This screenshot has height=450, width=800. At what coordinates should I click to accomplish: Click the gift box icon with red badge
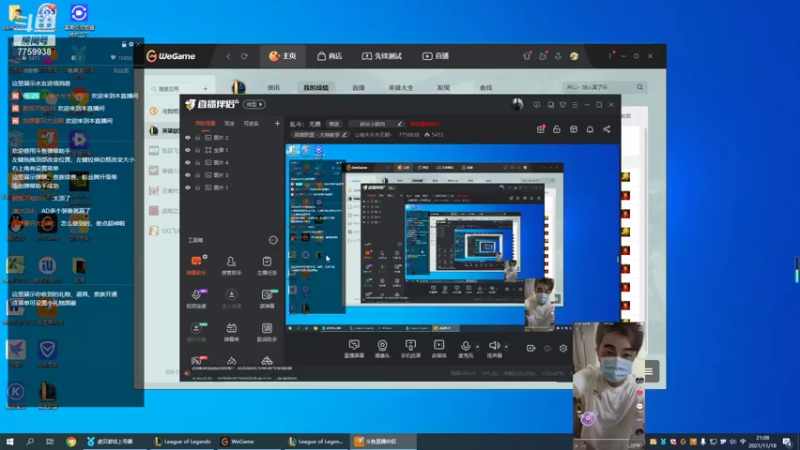(540, 130)
